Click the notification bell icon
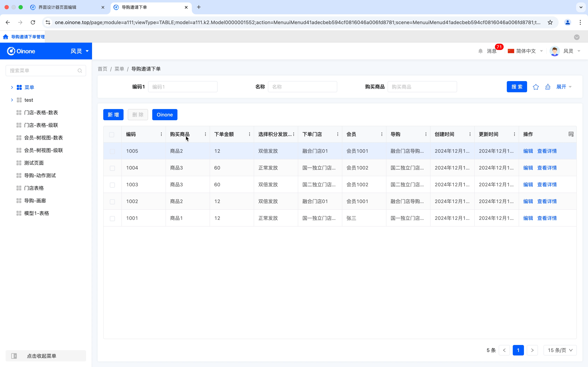Image resolution: width=588 pixels, height=367 pixels. click(x=480, y=51)
